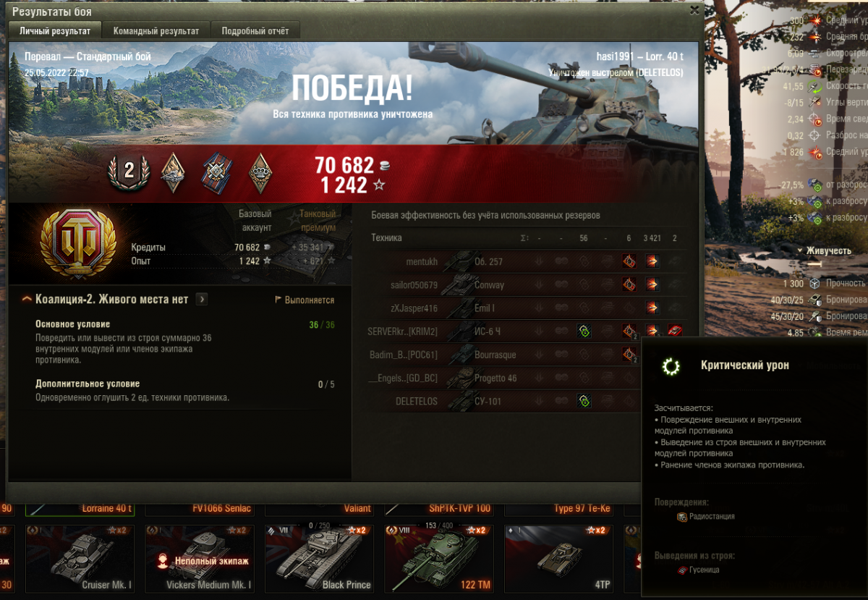Click critical damage icon in СУ-101 row

point(584,401)
